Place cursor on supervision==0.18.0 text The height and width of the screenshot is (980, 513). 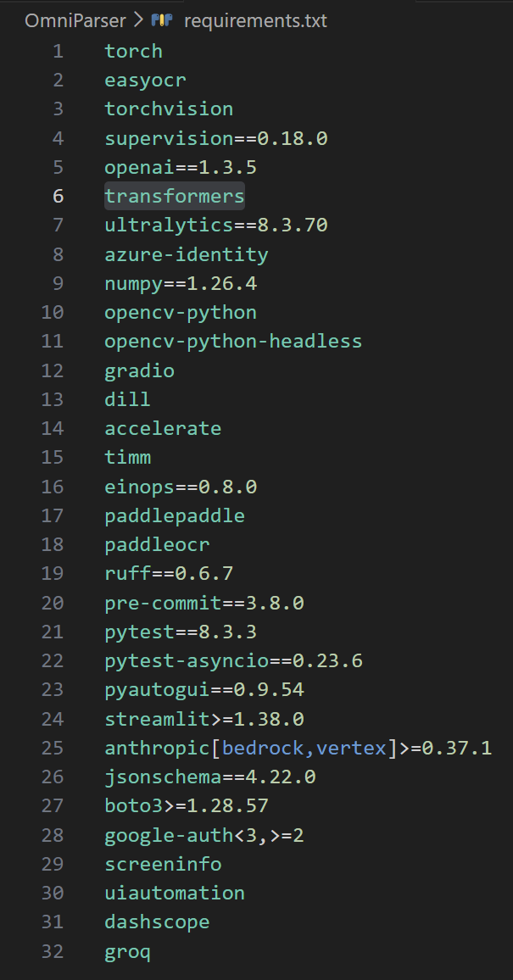point(215,138)
